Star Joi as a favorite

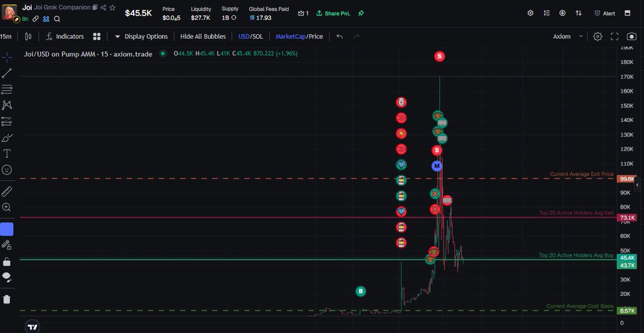coord(112,8)
